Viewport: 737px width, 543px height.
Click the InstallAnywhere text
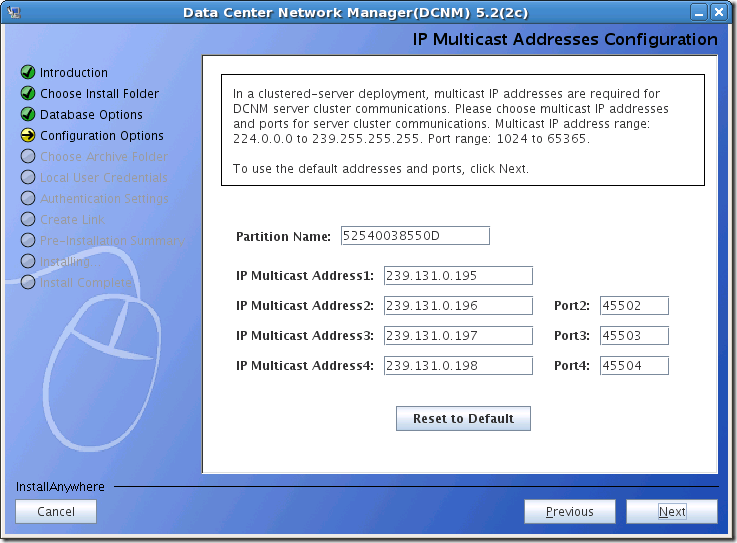60,487
